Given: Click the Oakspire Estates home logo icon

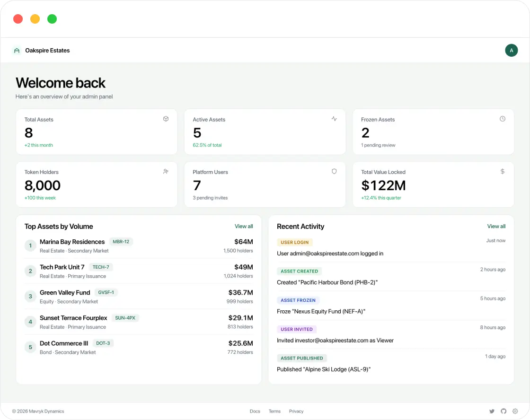Looking at the screenshot, I should pos(17,51).
